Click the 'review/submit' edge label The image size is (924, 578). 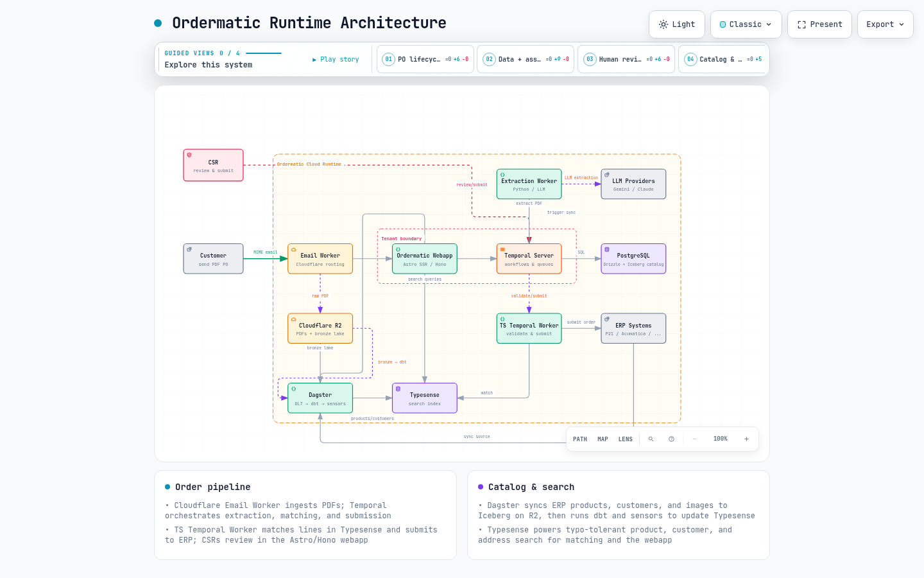(x=472, y=185)
